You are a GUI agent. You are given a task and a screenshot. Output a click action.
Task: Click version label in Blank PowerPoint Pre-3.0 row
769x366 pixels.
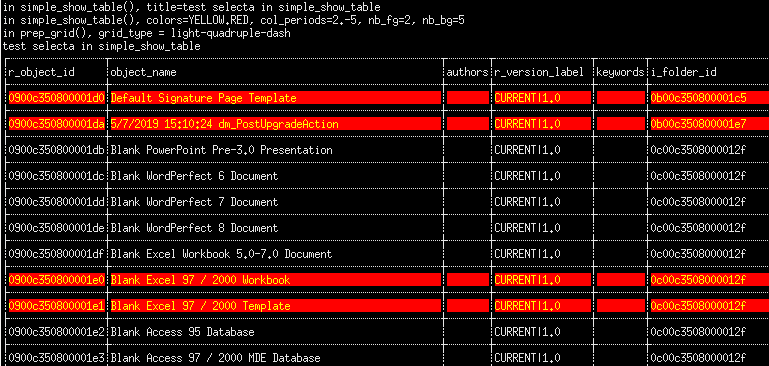(527, 150)
